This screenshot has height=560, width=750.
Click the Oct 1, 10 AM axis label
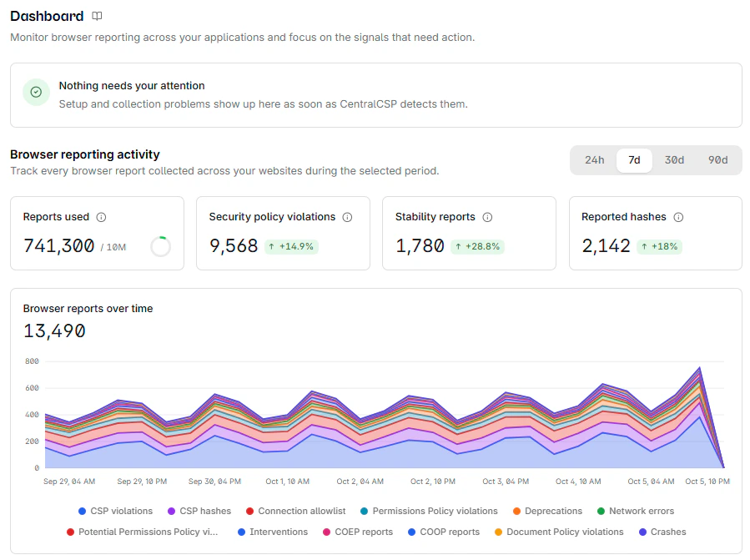pyautogui.click(x=288, y=482)
